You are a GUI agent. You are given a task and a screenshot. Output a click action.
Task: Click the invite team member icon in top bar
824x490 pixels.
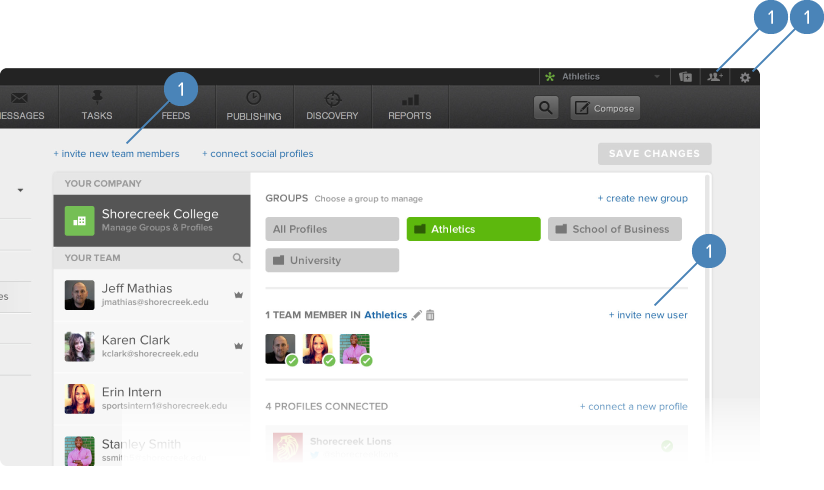pos(715,77)
